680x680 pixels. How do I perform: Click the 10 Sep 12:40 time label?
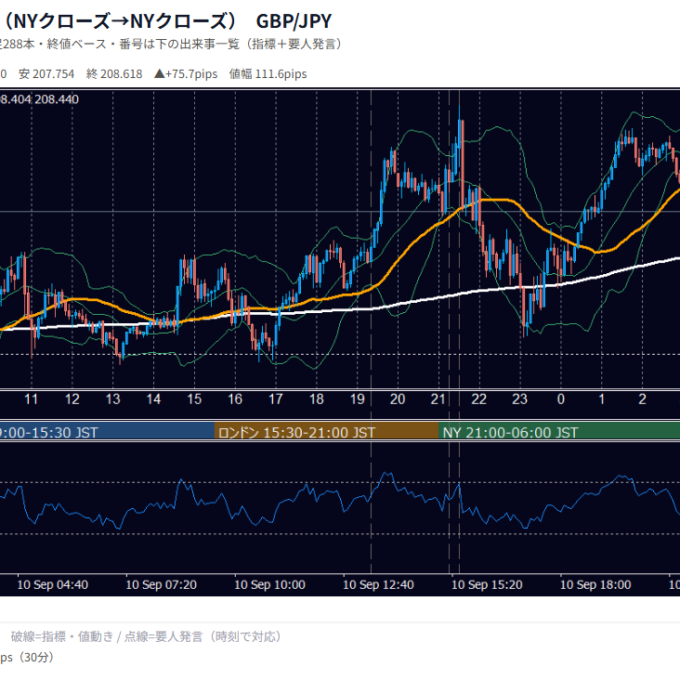(x=378, y=585)
